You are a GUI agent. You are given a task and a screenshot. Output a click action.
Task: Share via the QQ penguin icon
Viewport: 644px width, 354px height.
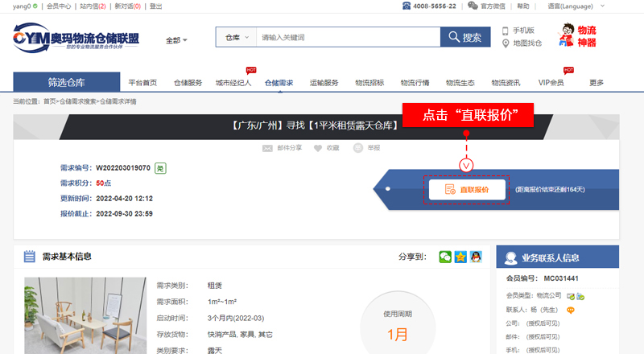tap(477, 257)
